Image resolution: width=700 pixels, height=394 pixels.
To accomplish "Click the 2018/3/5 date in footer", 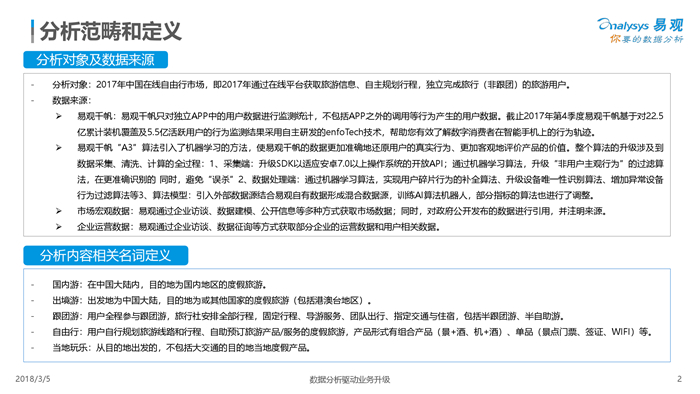I will coord(33,379).
